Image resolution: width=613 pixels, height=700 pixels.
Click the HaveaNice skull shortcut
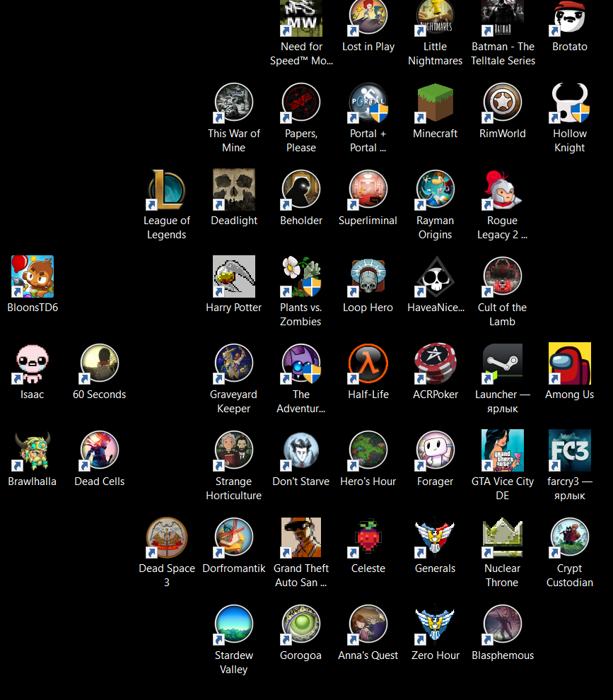pos(436,276)
